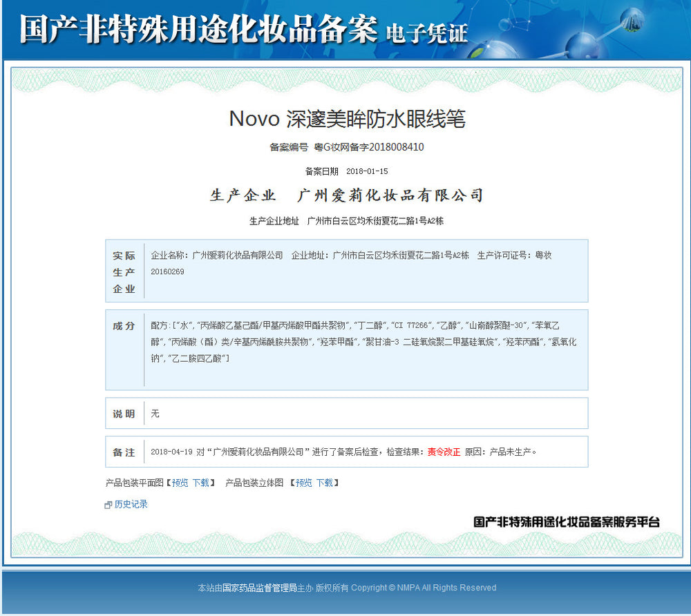691x616 pixels.
Task: Click the filing date 2018-01-15
Action: pyautogui.click(x=367, y=171)
